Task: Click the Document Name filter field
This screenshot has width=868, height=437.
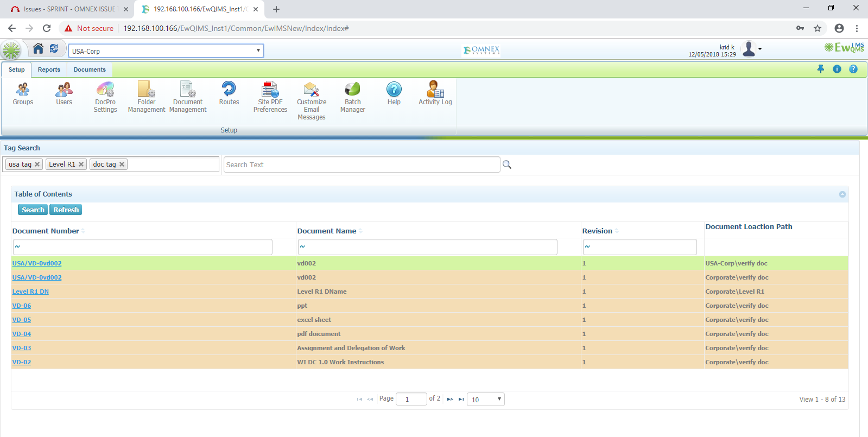Action: (428, 247)
